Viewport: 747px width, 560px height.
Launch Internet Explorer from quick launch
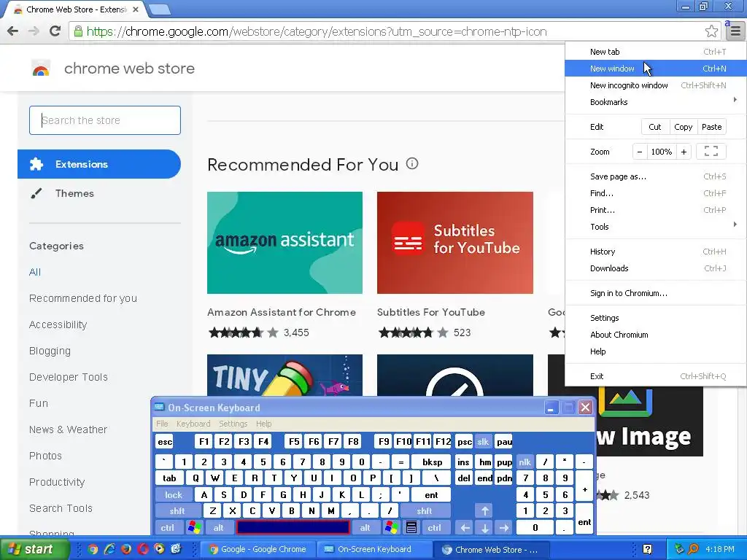click(109, 549)
